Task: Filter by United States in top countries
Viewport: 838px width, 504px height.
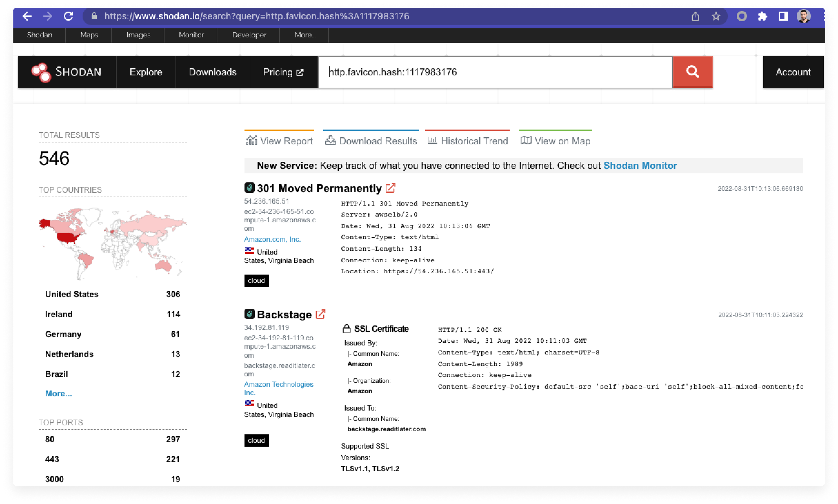Action: click(x=72, y=294)
